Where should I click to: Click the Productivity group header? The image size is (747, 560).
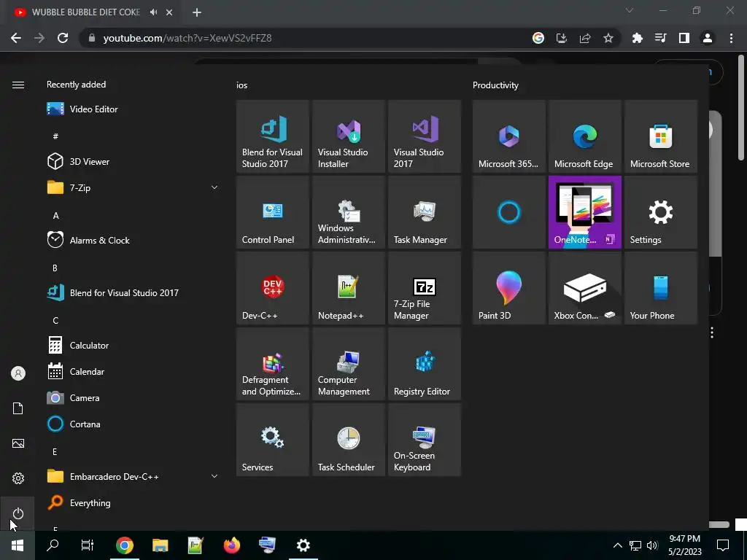(495, 85)
